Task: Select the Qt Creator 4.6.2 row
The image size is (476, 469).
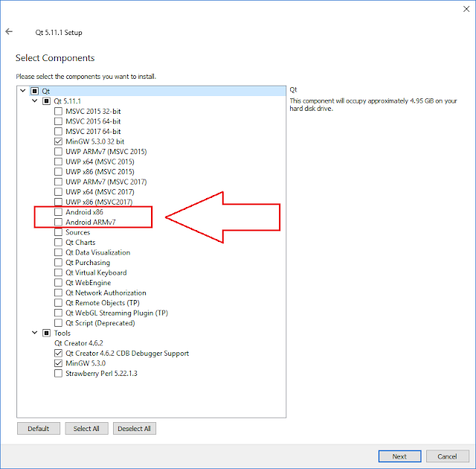Action: point(79,343)
